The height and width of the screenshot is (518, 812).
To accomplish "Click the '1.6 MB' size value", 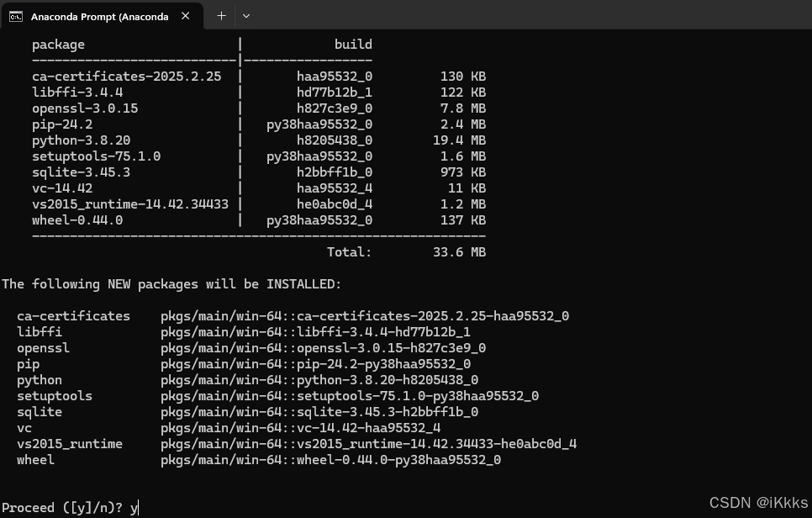I will [463, 156].
